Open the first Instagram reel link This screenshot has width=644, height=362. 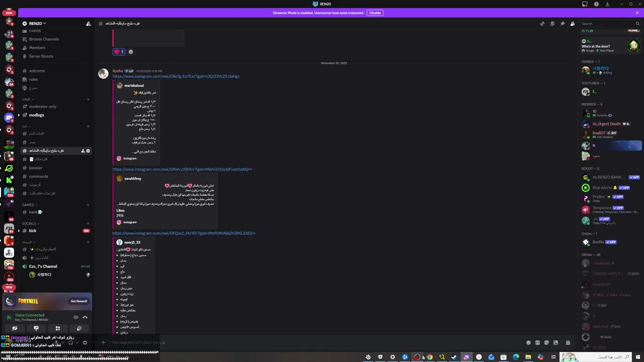(176, 76)
